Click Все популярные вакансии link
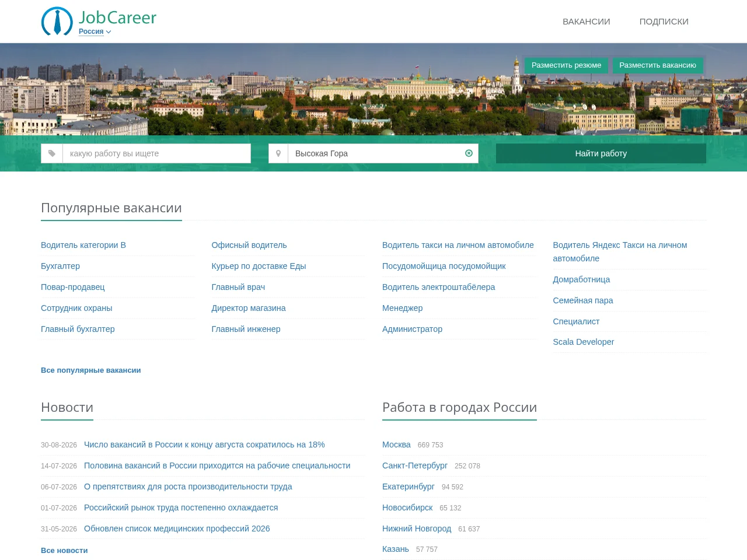Screen dimensions: 747x560 pyautogui.click(x=90, y=370)
